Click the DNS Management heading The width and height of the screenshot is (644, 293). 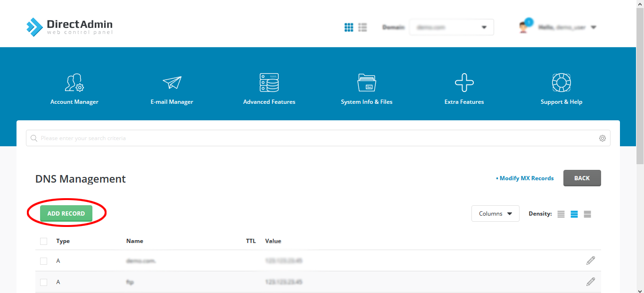pos(81,179)
